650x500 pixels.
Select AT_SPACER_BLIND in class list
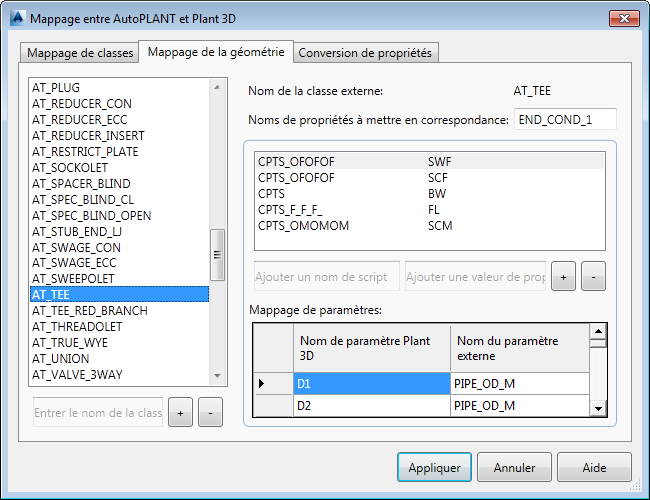pyautogui.click(x=119, y=184)
